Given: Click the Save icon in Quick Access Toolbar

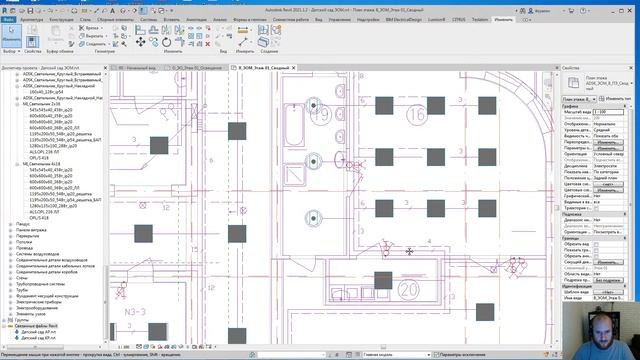Looking at the screenshot, I should pos(30,11).
